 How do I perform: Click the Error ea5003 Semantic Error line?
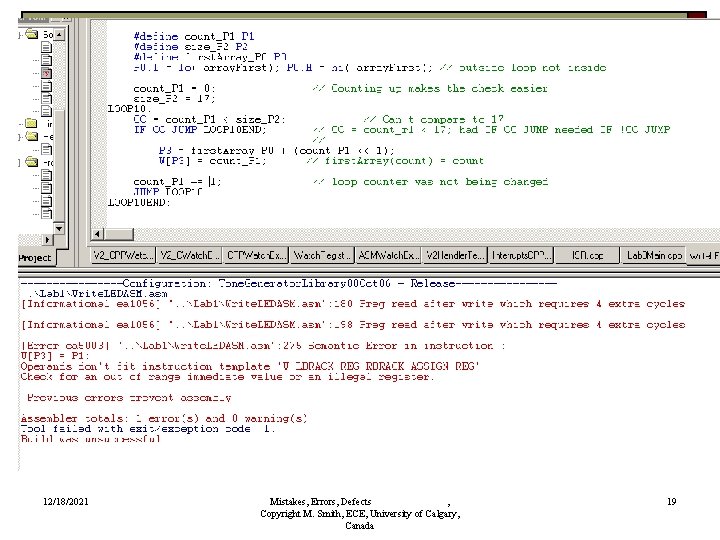point(263,345)
